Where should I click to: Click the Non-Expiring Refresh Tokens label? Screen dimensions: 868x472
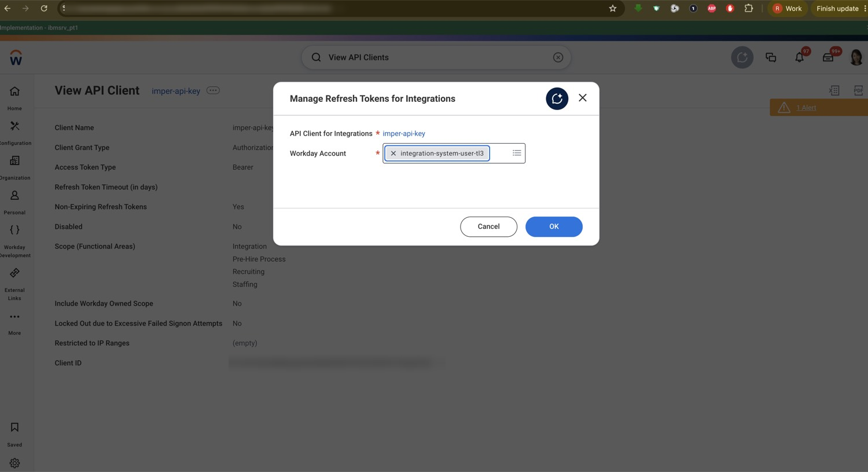(101, 207)
